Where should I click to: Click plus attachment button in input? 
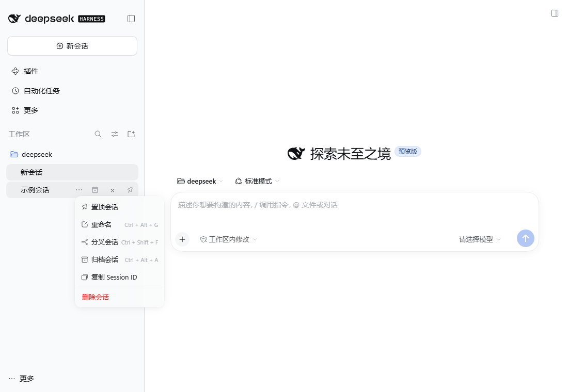(182, 239)
